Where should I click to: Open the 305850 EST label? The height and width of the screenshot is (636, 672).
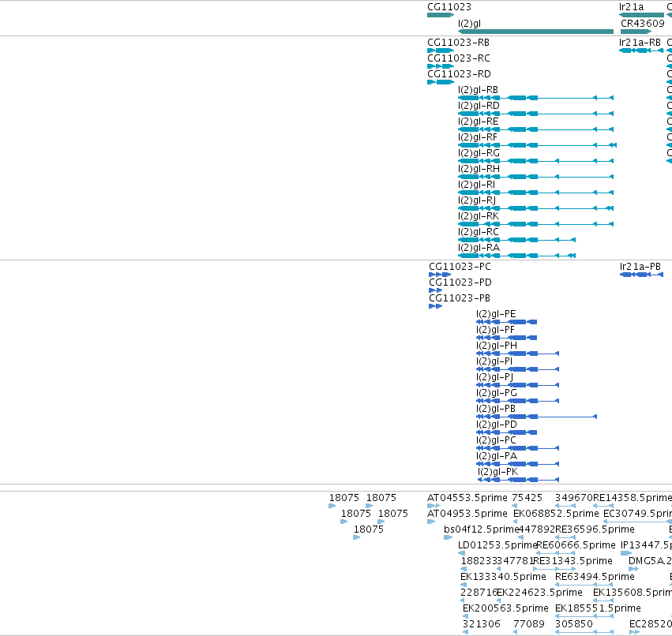(x=574, y=624)
